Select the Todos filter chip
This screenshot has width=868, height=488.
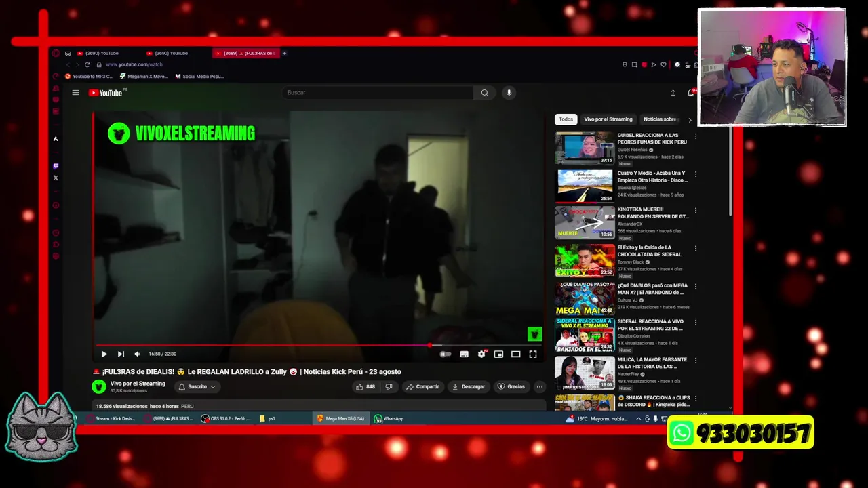point(566,119)
